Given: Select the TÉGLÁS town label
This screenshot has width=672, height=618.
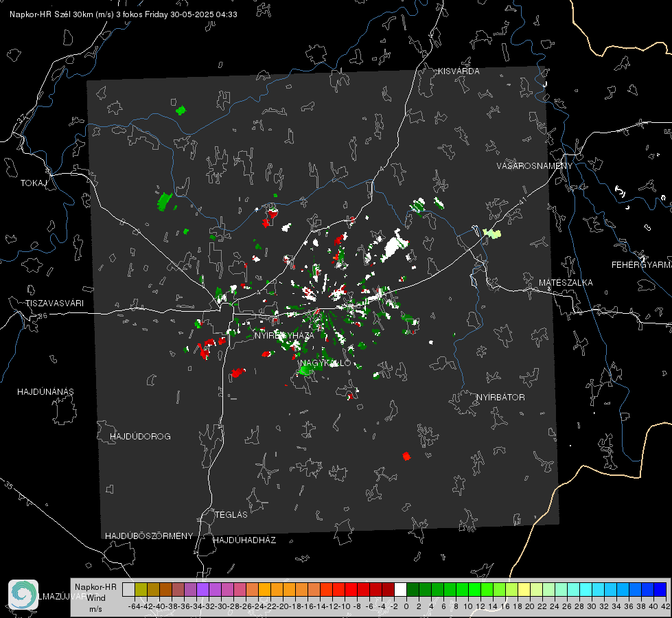Looking at the screenshot, I should 231,515.
